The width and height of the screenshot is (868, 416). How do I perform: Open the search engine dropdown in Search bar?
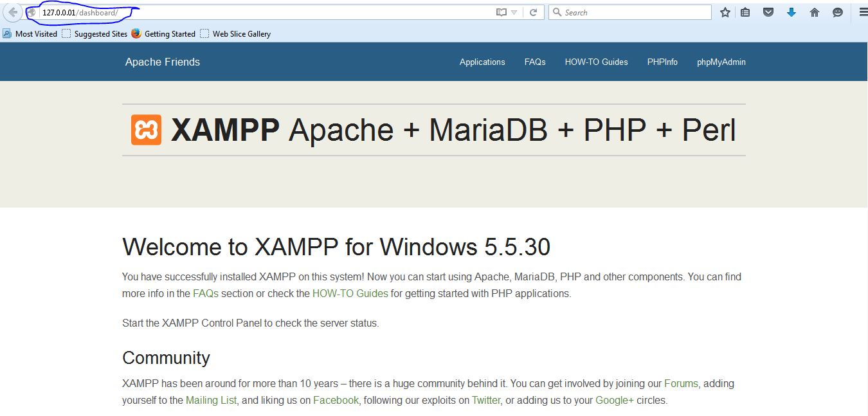tap(558, 12)
